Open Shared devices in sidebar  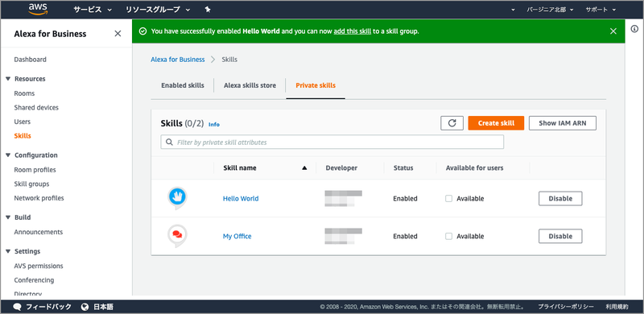[36, 107]
